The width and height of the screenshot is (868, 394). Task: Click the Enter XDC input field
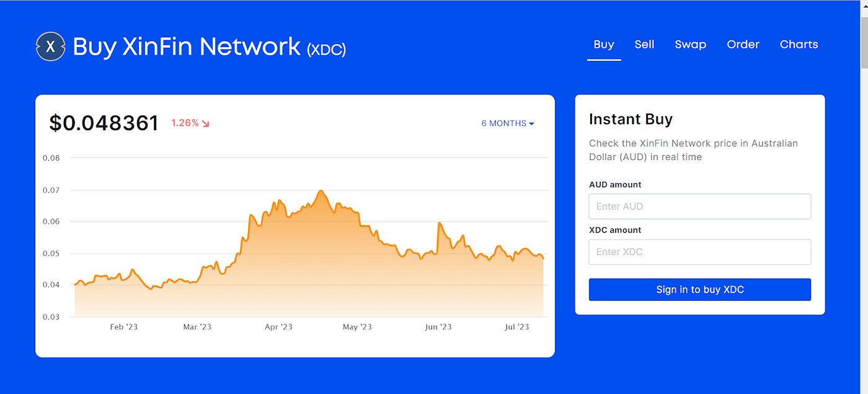coord(699,252)
